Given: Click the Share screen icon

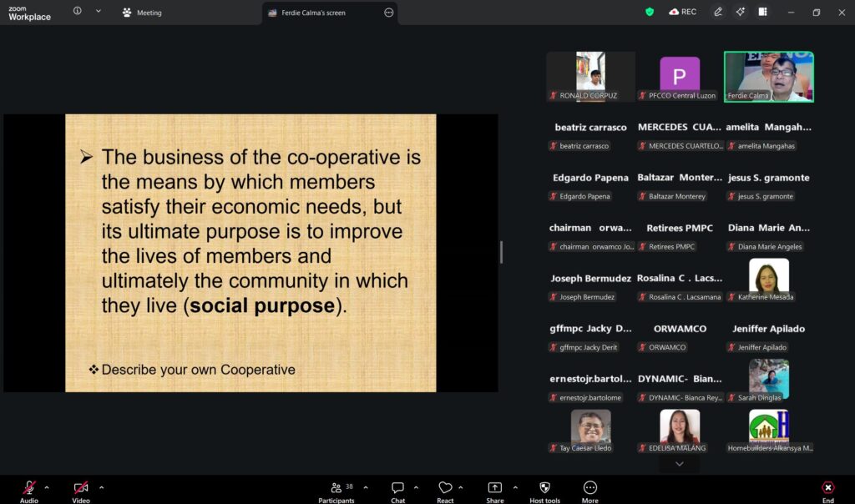Looking at the screenshot, I should click(494, 488).
